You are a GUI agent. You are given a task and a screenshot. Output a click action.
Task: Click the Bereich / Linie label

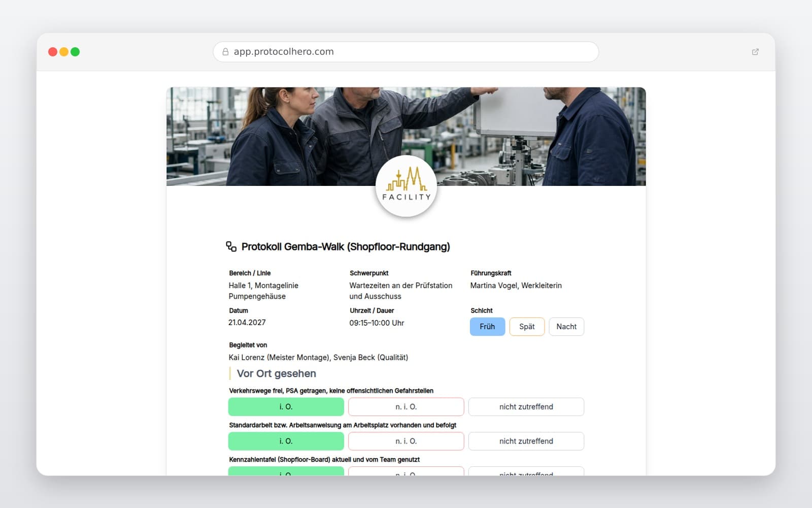point(250,273)
